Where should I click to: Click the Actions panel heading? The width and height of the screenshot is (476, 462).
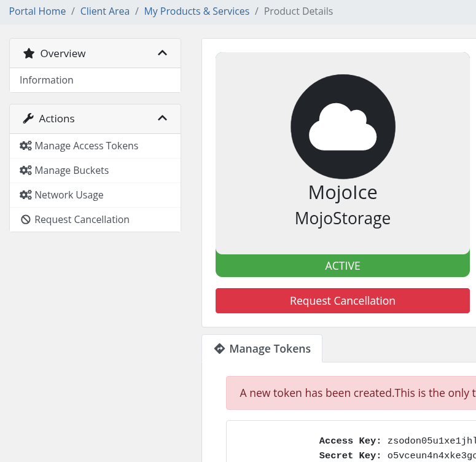tap(95, 119)
